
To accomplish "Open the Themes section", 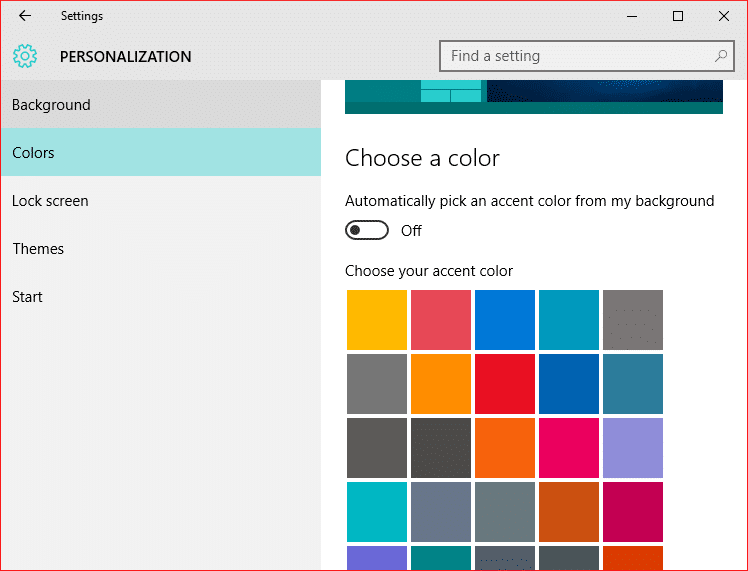I will tap(161, 249).
